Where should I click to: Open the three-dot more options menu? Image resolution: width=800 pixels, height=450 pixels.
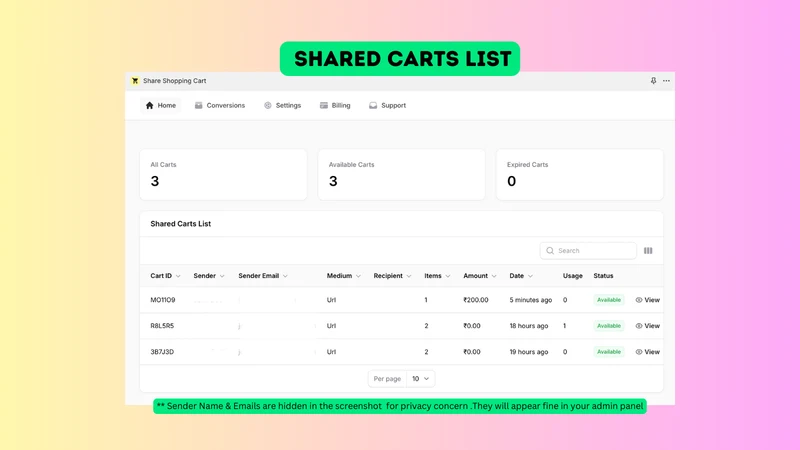click(x=666, y=81)
